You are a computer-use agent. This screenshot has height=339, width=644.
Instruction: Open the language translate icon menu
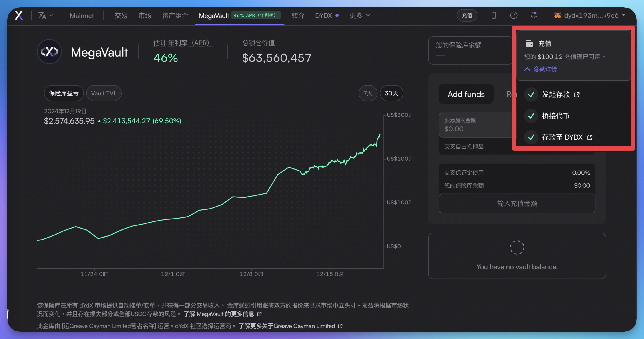click(46, 15)
